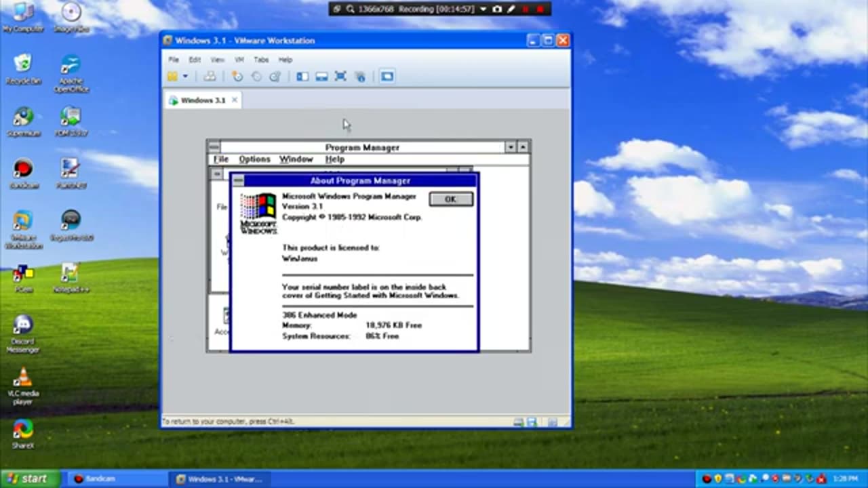Open the VMware Help menu
The image size is (868, 488).
pos(285,60)
